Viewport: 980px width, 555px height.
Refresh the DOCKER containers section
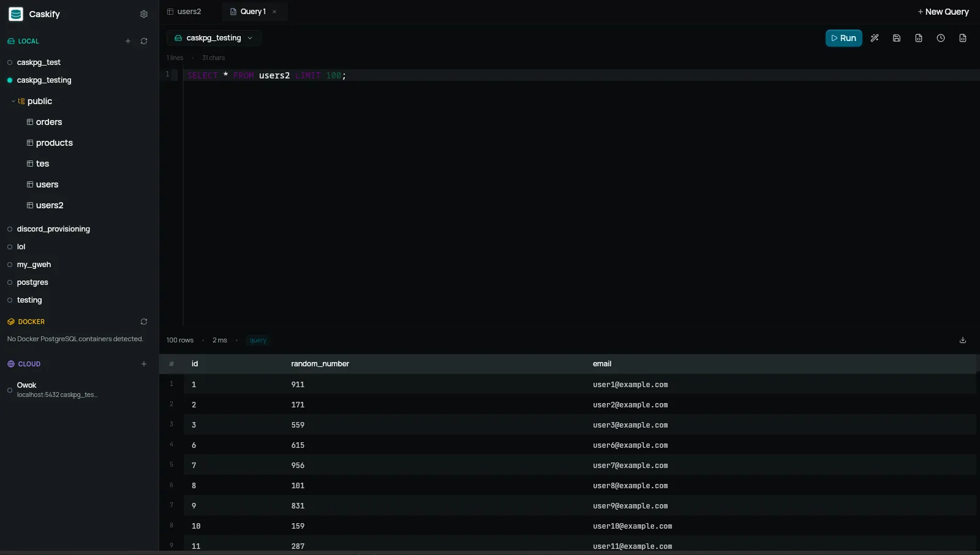(144, 322)
